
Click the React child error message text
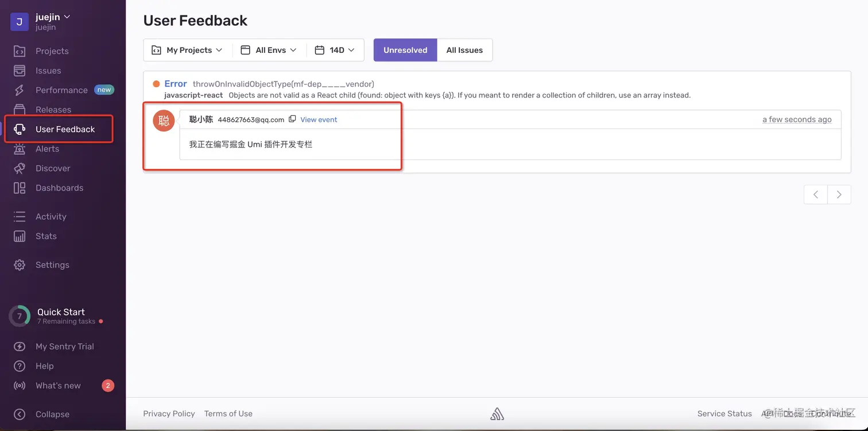click(x=460, y=95)
